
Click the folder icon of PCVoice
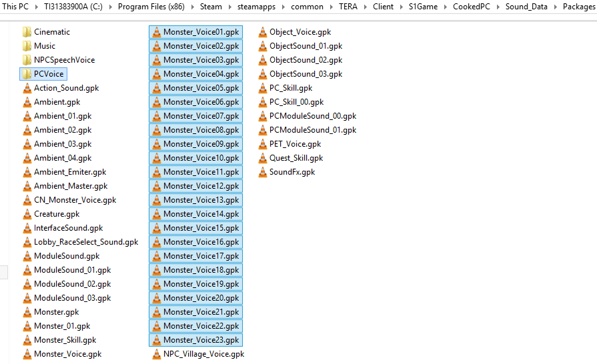27,74
